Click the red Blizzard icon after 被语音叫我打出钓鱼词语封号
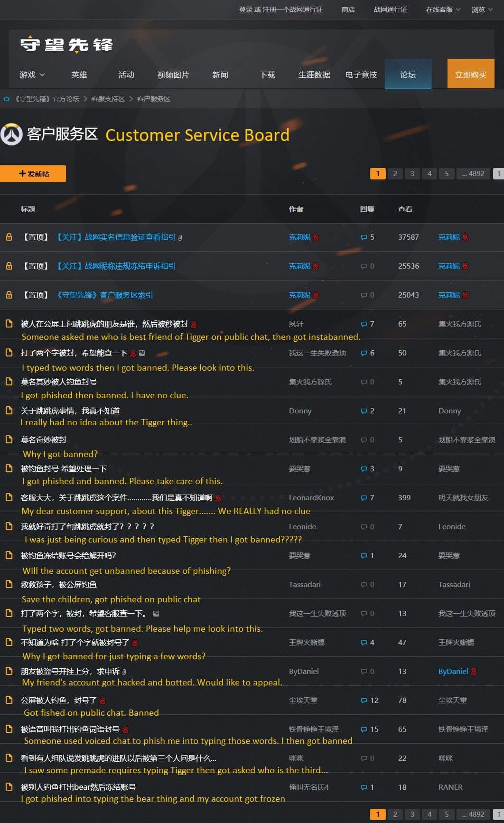The width and height of the screenshot is (504, 823). [x=125, y=729]
